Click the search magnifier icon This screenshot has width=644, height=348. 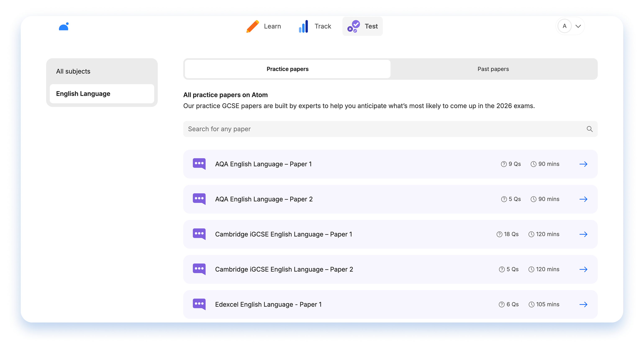[589, 129]
